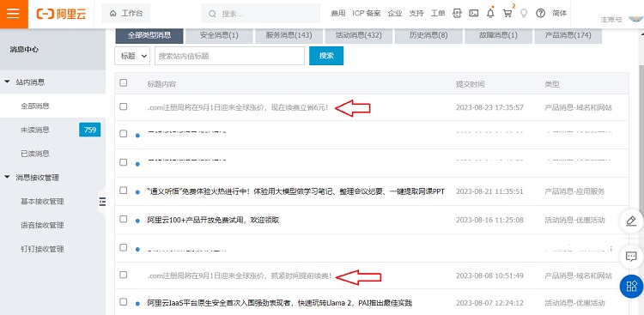Collapse the 站内消息 tree section
The height and width of the screenshot is (315, 644).
pos(7,82)
